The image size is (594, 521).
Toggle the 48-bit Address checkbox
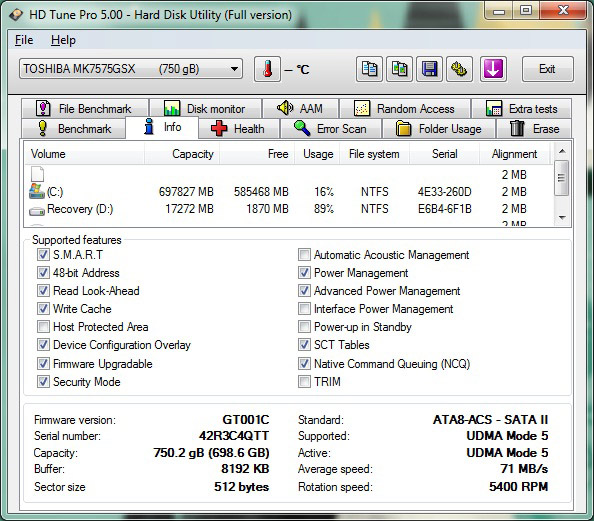pos(43,272)
